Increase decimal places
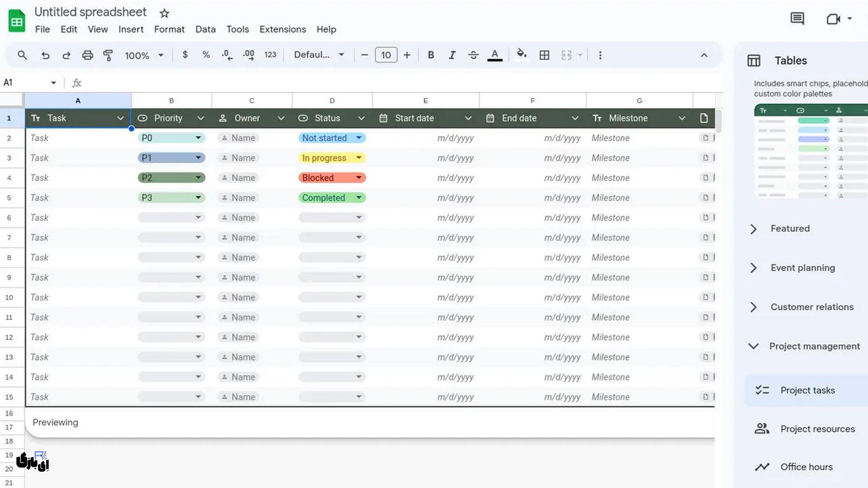 248,55
